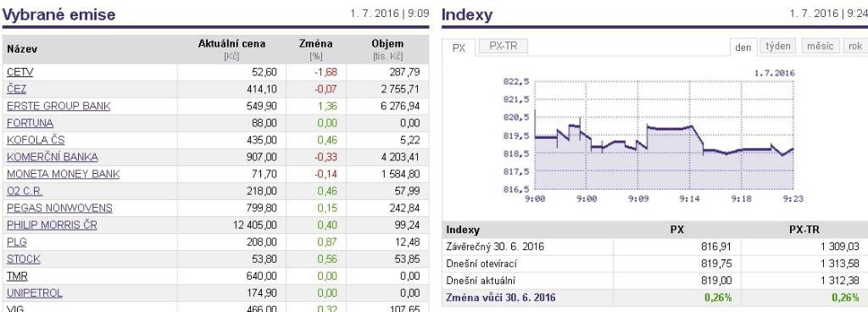This screenshot has height=312, width=868.
Task: Switch to the PX-TR index tab
Action: pos(504,47)
